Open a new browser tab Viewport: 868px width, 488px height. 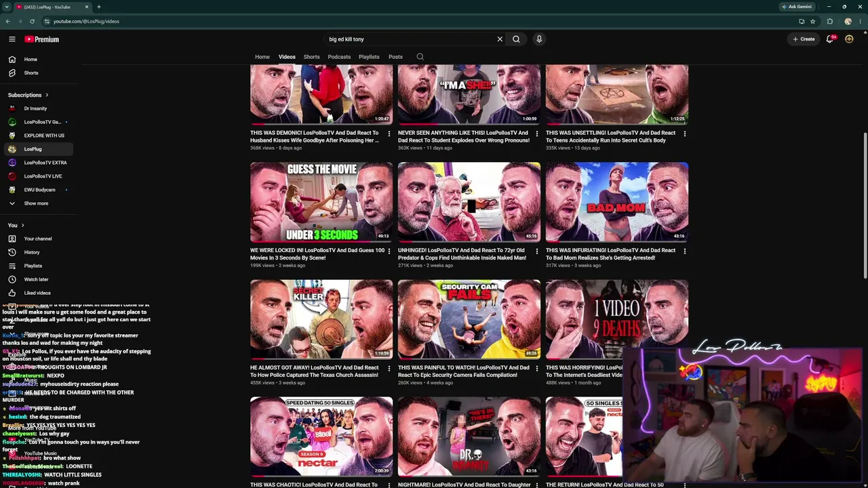point(98,7)
